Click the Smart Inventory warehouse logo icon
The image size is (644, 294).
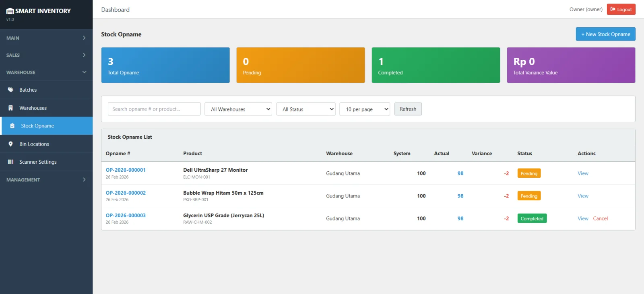(10, 11)
